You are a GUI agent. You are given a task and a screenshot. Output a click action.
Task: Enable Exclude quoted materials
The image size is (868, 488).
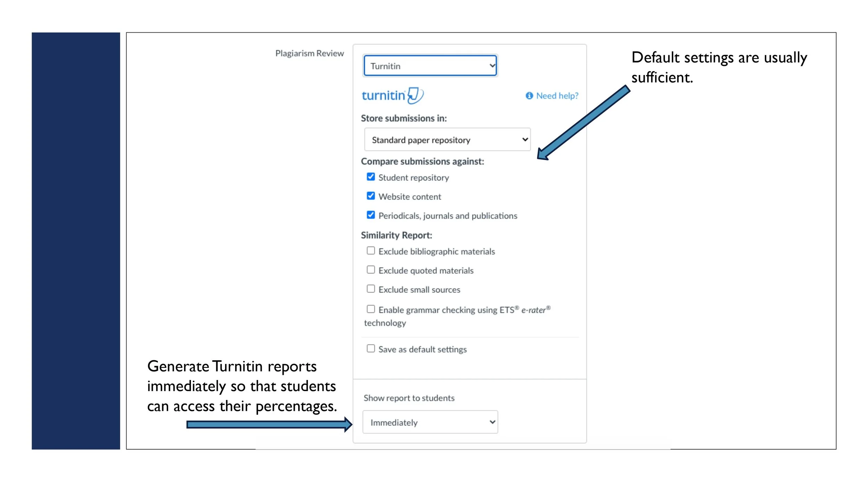(x=371, y=270)
